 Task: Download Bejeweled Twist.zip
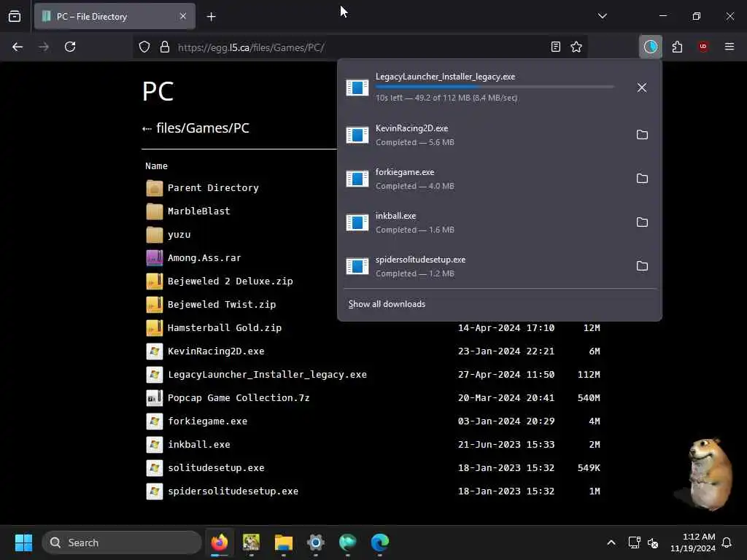pos(222,304)
